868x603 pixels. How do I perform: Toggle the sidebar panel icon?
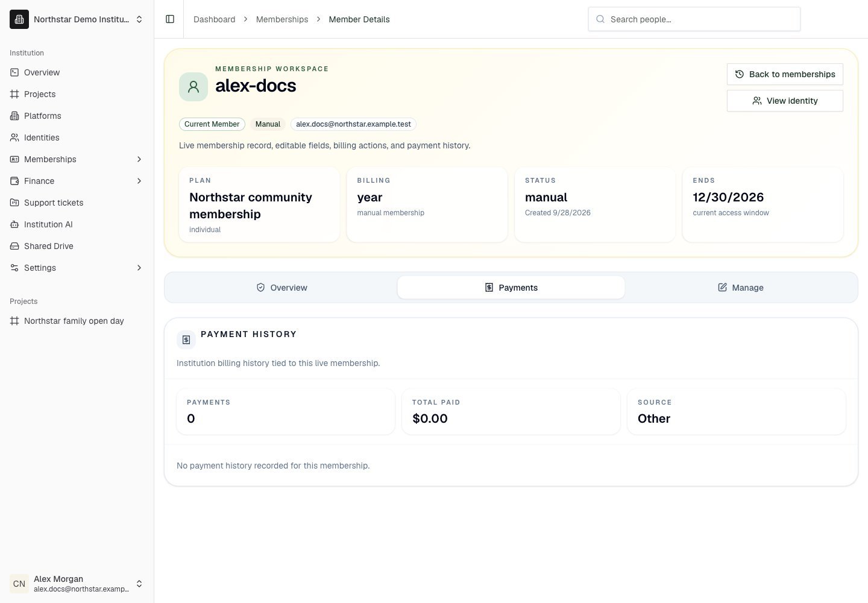pos(170,19)
